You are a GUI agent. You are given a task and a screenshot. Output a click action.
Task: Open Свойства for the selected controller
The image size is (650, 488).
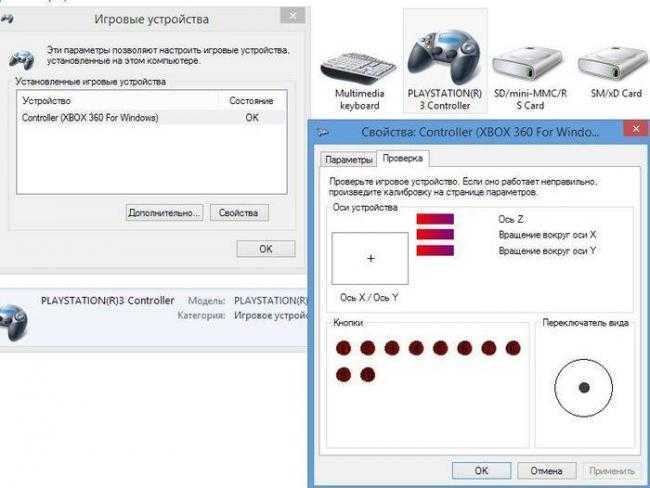[x=238, y=213]
